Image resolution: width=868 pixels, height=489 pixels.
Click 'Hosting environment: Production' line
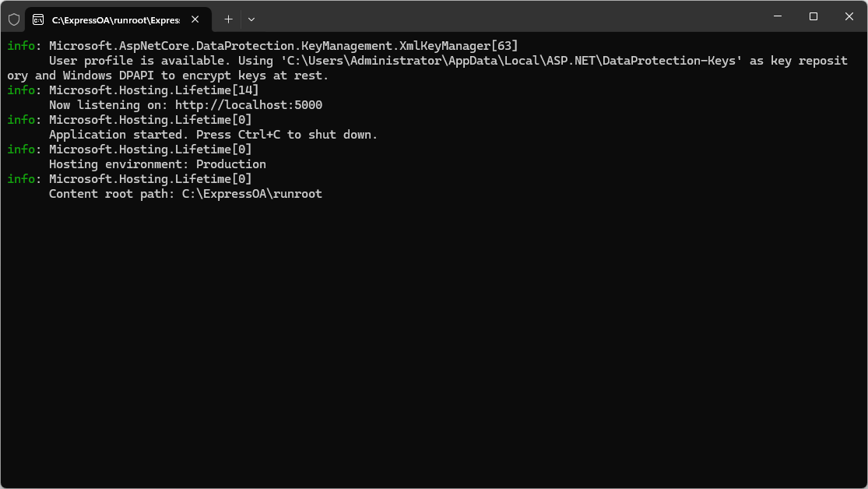(x=157, y=164)
